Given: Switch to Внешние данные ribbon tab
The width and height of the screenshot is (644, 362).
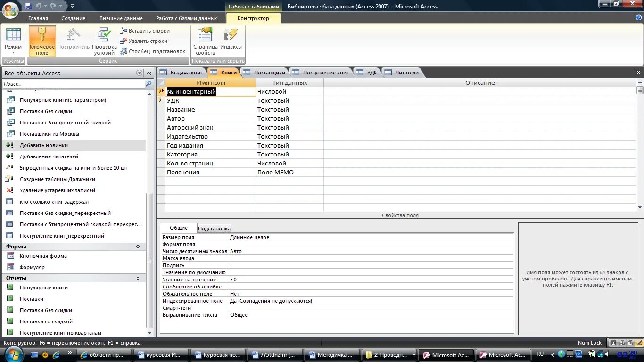Looking at the screenshot, I should pos(121,18).
